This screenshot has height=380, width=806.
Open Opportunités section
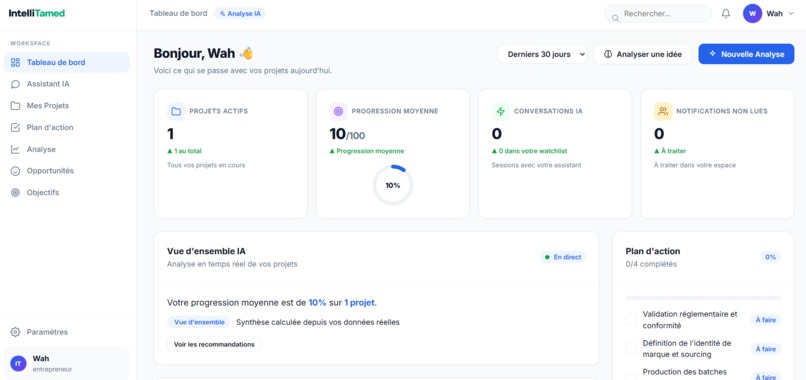(x=67, y=171)
